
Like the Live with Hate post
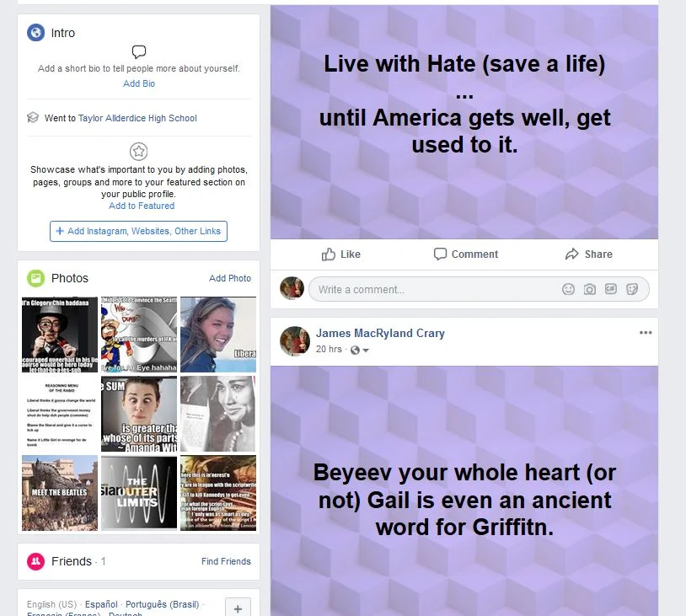pyautogui.click(x=340, y=254)
